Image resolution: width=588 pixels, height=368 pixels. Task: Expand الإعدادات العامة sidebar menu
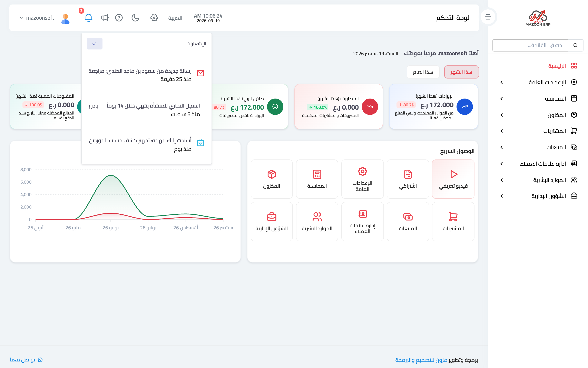(538, 82)
